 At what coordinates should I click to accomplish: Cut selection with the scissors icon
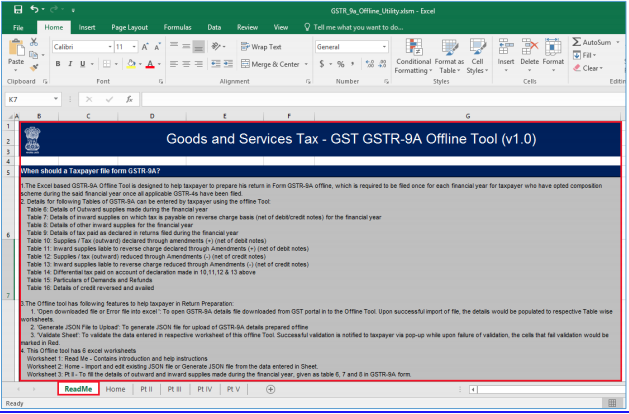(x=34, y=42)
